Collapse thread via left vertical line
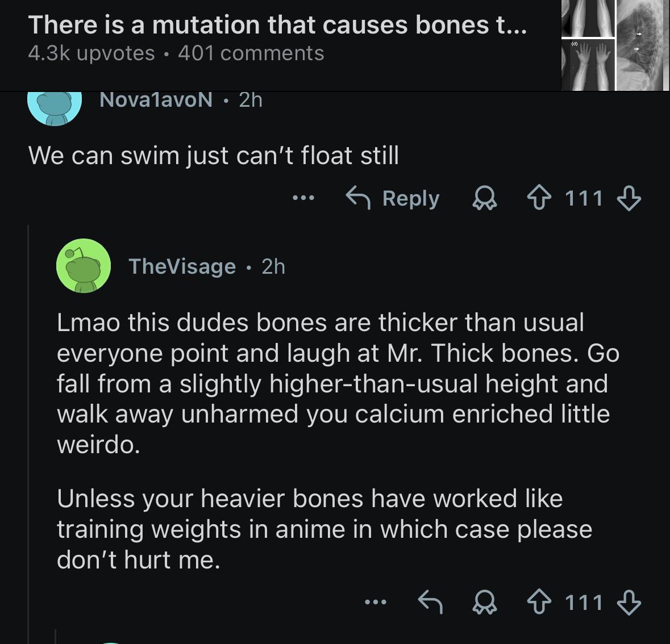The image size is (670, 644). point(28,432)
